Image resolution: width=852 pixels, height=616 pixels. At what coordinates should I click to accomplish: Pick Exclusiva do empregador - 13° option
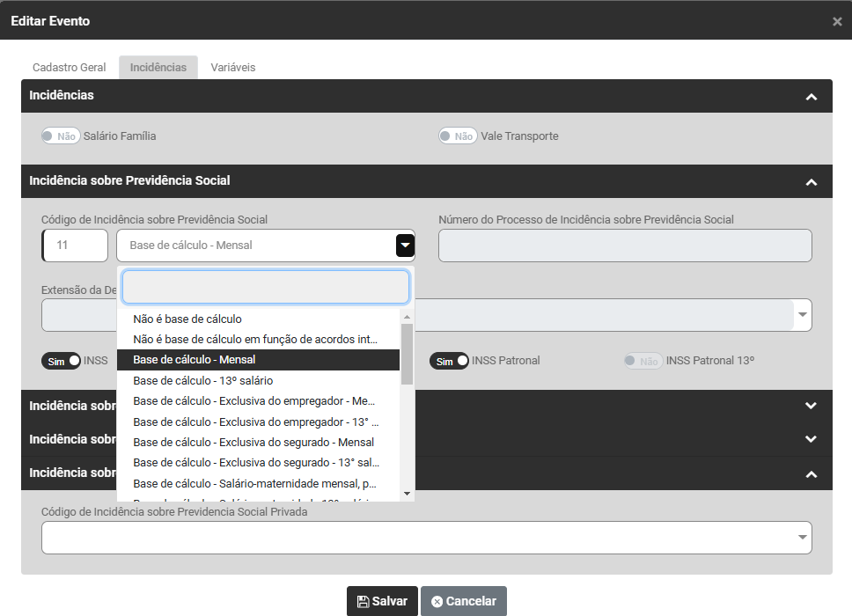258,422
